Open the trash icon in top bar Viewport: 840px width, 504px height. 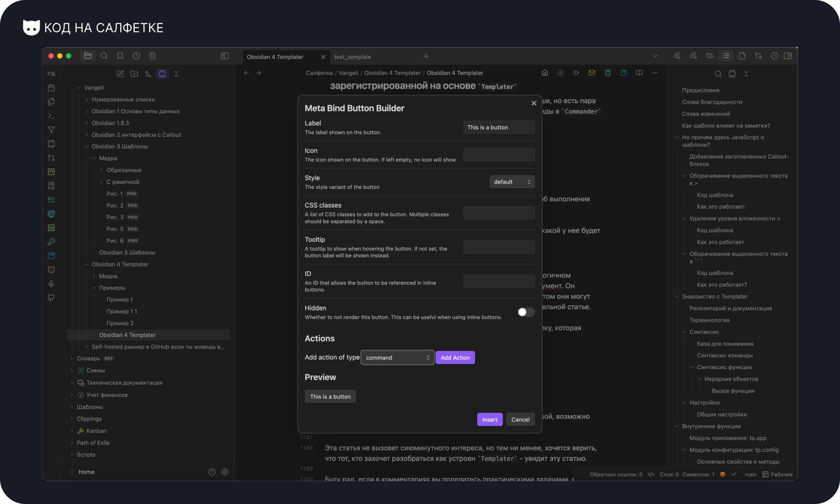click(x=153, y=56)
